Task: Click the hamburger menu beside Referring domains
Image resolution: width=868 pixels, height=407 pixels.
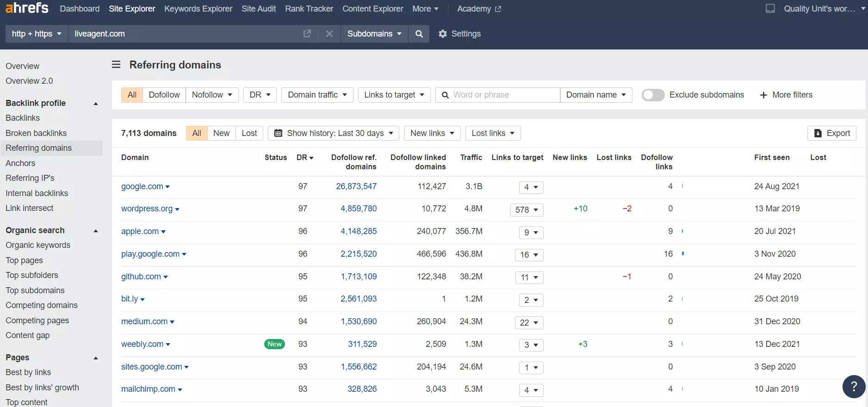Action: point(116,65)
